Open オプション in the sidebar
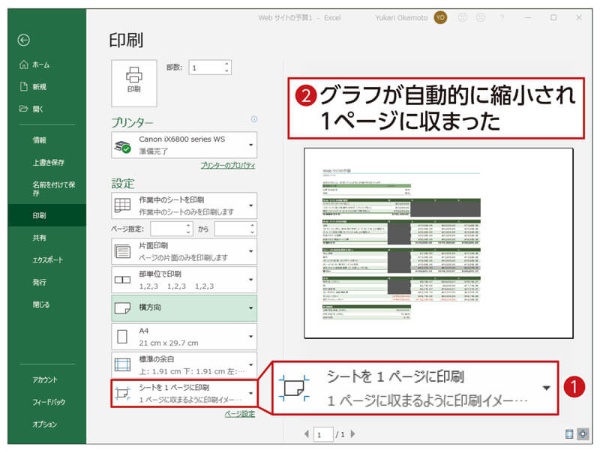600x453 pixels. 44,424
